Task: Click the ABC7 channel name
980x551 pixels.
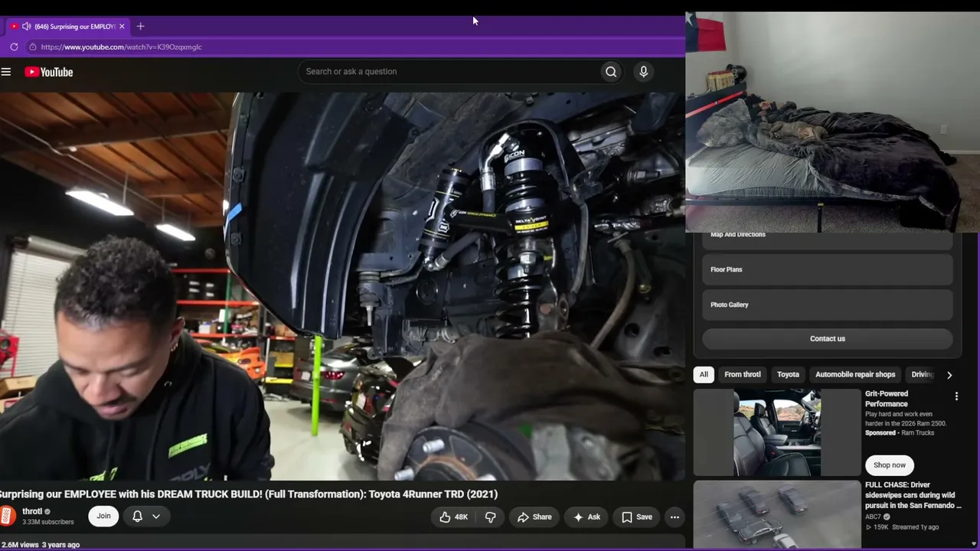Action: (x=873, y=517)
